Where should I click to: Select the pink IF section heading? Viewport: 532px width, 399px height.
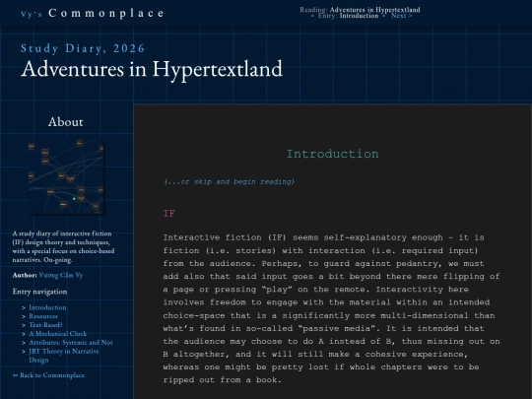pyautogui.click(x=169, y=214)
